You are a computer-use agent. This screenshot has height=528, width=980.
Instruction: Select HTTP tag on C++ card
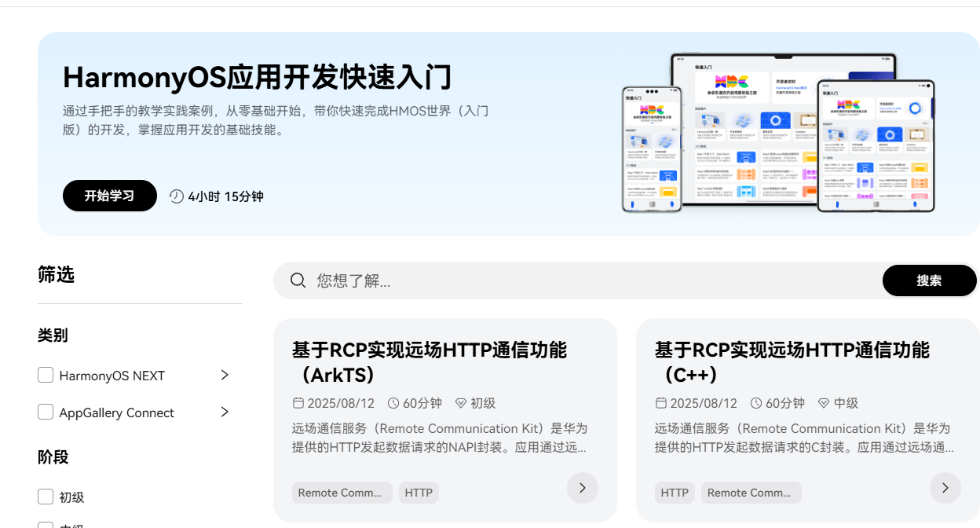click(x=675, y=493)
